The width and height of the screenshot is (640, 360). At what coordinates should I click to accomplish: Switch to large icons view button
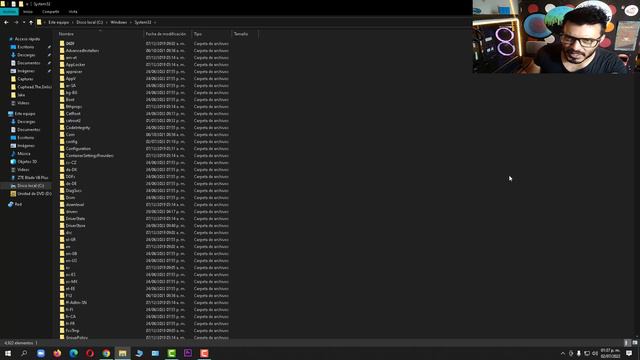(x=635, y=343)
